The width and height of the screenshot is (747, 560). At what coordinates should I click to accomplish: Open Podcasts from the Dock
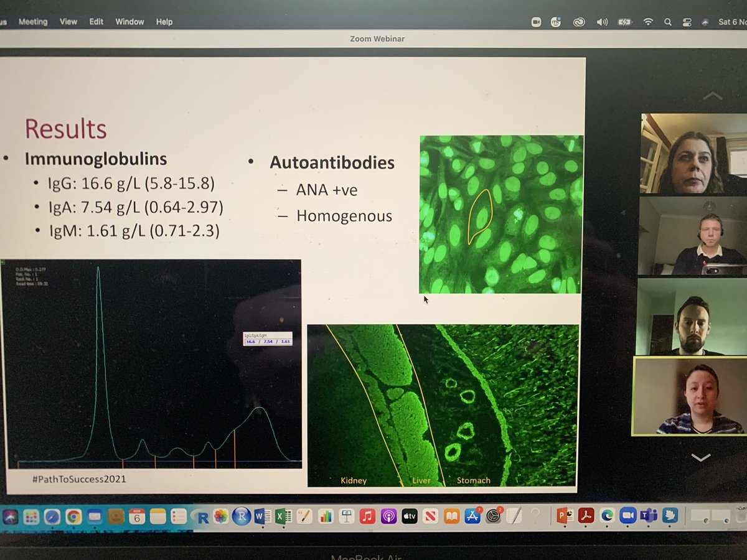click(x=389, y=516)
